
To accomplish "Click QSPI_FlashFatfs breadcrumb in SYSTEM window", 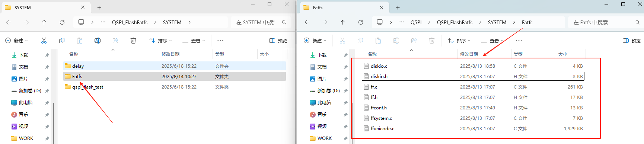I will pyautogui.click(x=130, y=22).
